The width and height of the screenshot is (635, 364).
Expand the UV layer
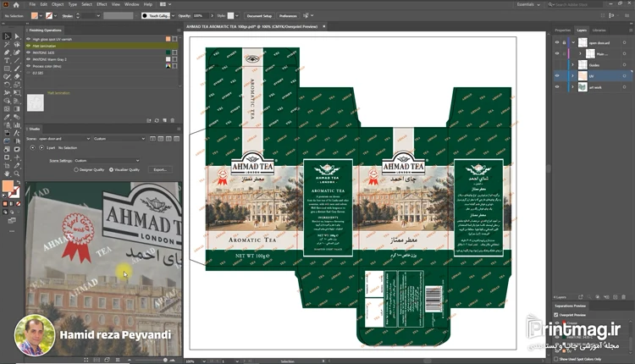(573, 75)
